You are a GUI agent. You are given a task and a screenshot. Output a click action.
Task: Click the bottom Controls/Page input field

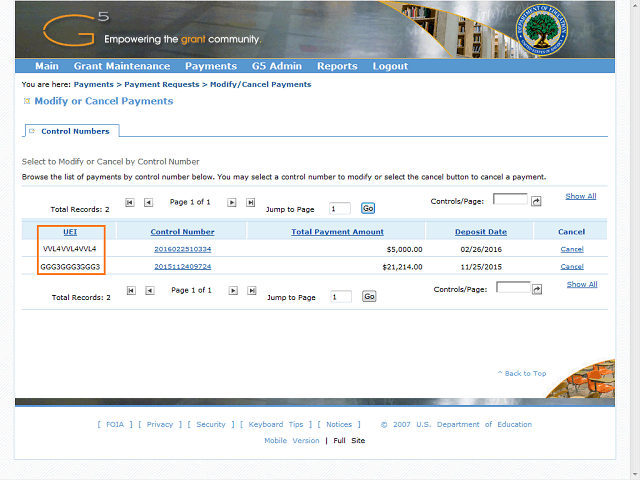coord(512,288)
